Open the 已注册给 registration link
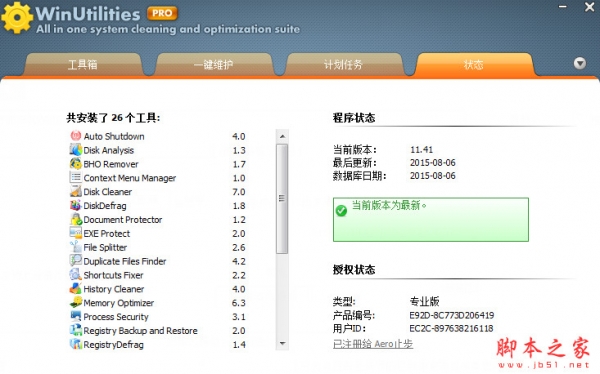Viewport: 600px width, 374px height. [x=373, y=344]
